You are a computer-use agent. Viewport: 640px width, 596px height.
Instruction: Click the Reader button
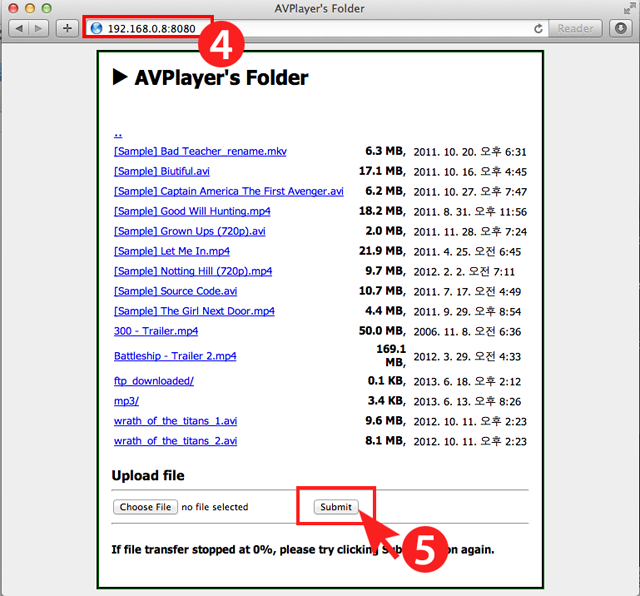[x=575, y=28]
